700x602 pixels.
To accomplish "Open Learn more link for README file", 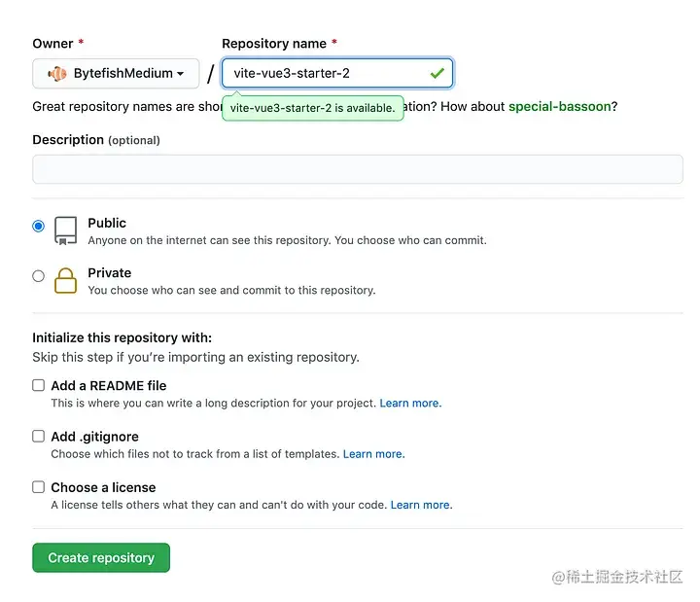I will tap(409, 403).
